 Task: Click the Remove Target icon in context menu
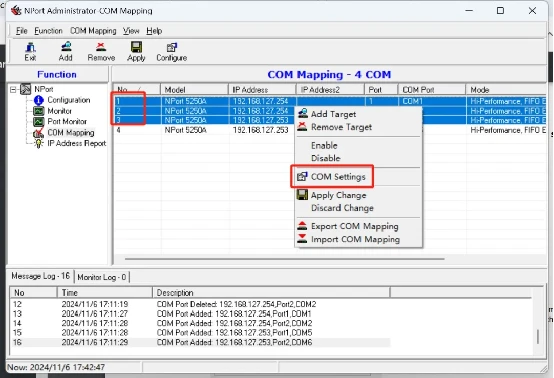(302, 126)
